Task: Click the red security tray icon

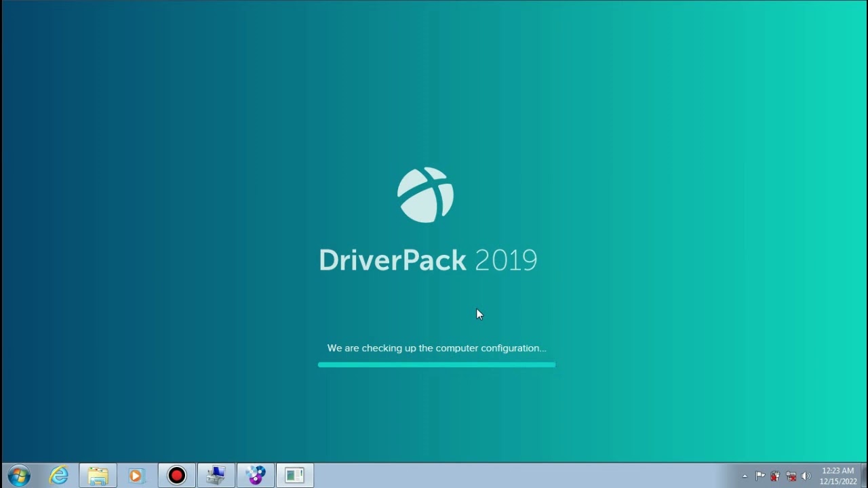Action: [x=775, y=476]
